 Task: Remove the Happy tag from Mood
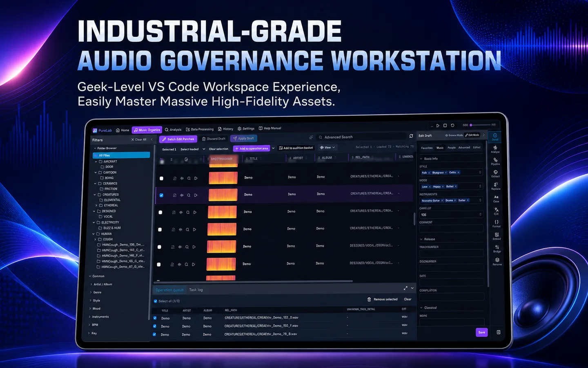pos(443,186)
